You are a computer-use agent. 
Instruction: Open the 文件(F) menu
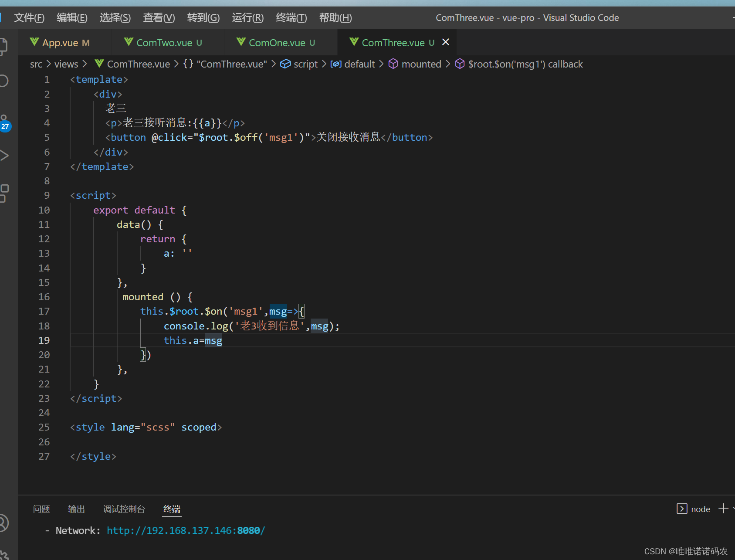(x=29, y=18)
